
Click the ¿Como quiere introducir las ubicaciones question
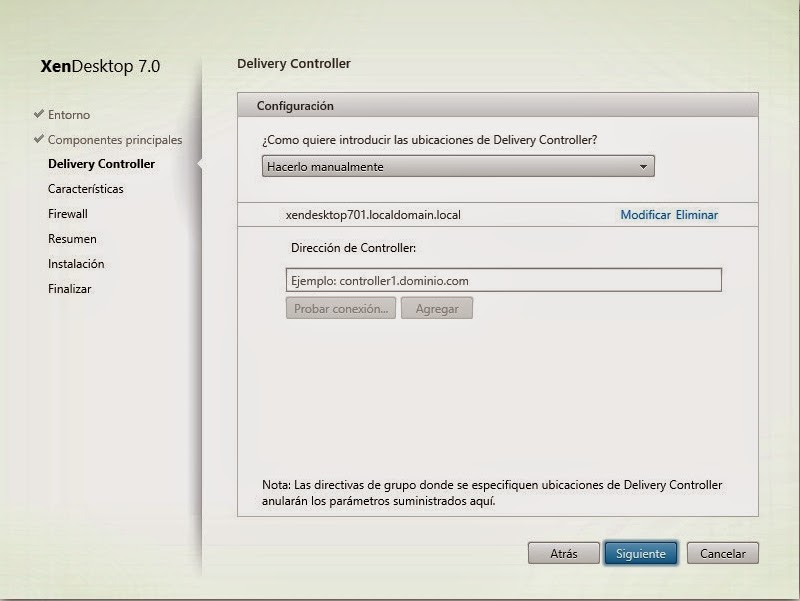(430, 140)
